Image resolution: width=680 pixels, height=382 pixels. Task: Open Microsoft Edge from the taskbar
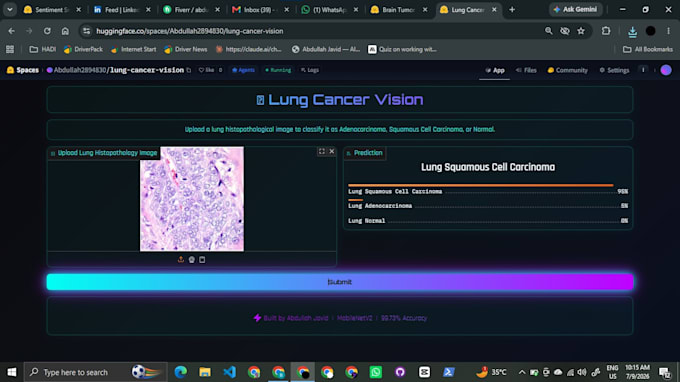tap(180, 372)
